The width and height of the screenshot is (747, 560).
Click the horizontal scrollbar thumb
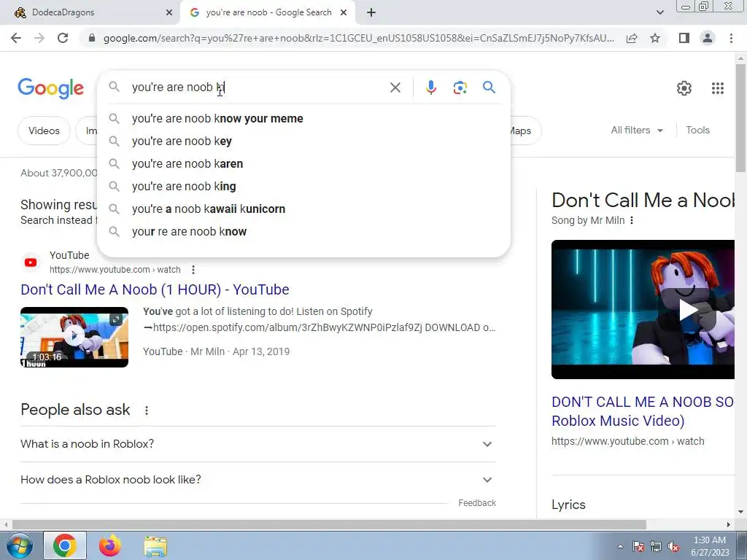pos(329,524)
